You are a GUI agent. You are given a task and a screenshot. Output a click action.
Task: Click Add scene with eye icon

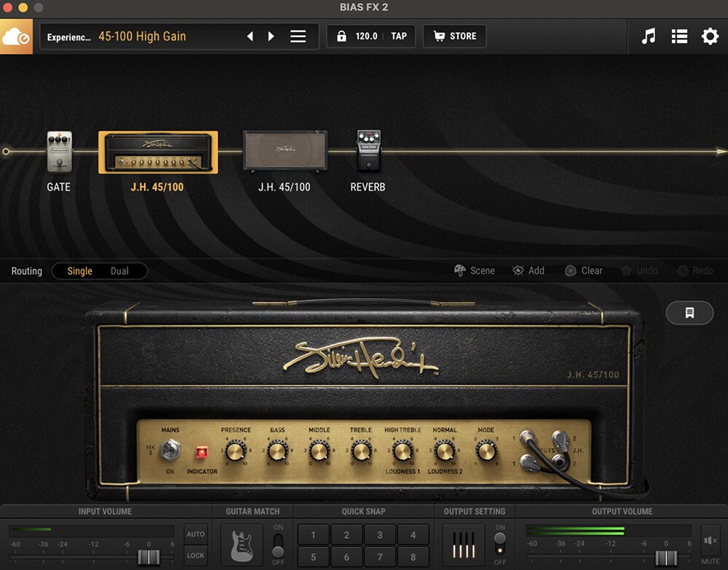[x=528, y=271]
